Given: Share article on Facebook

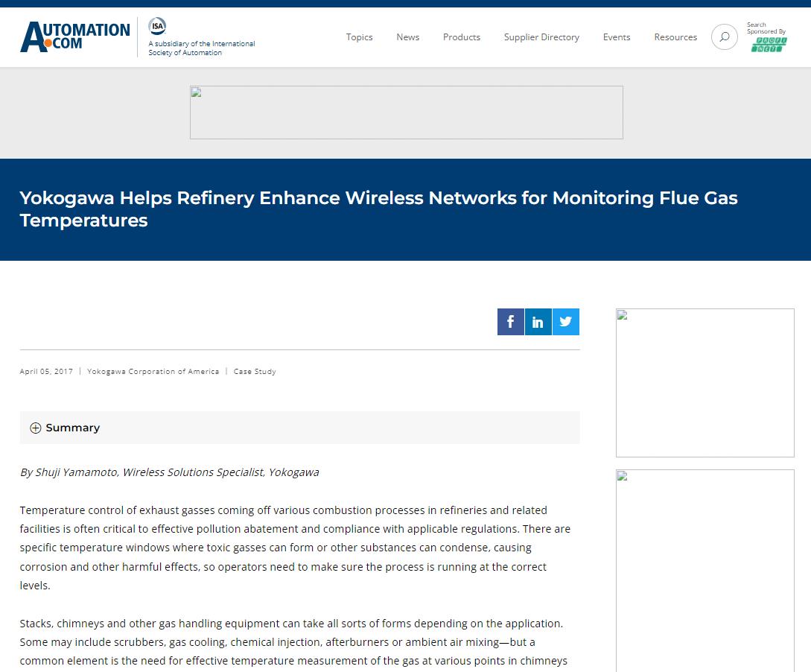Looking at the screenshot, I should 510,322.
